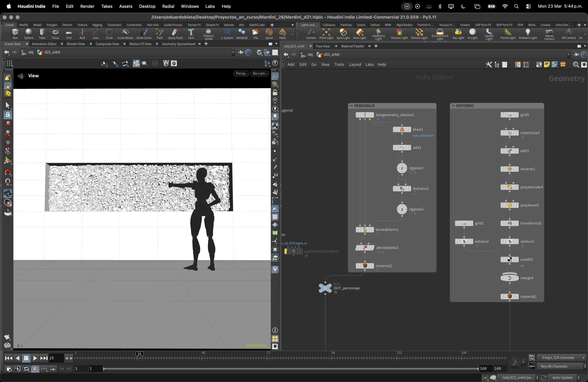
Task: Switch to the Geometry Spreadsheet tab
Action: pyautogui.click(x=178, y=44)
